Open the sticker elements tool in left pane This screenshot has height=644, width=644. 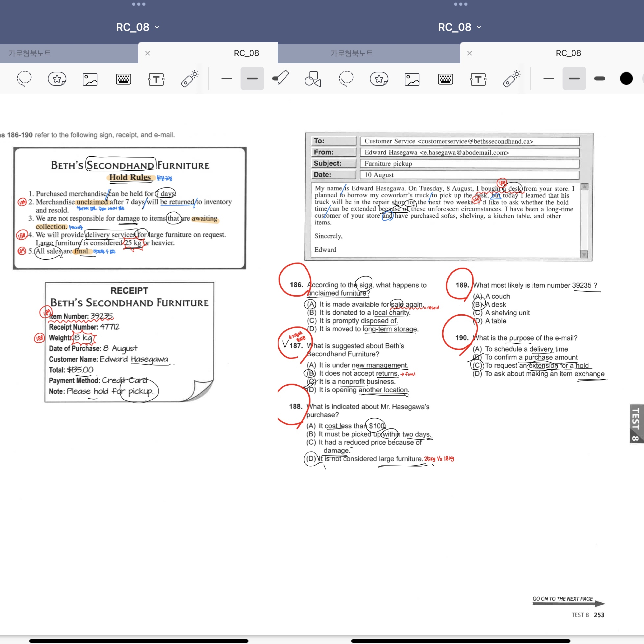[57, 79]
